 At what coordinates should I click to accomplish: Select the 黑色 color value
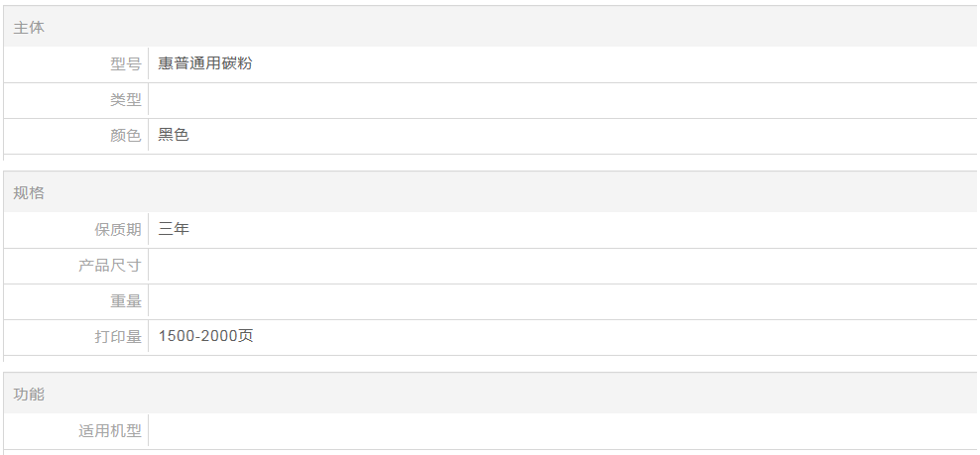(174, 136)
